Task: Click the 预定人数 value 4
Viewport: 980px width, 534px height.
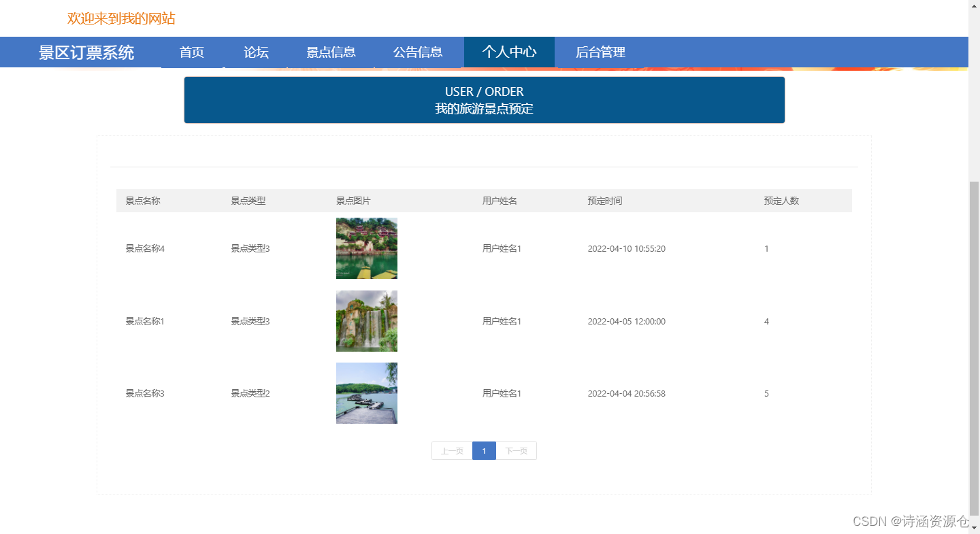Action: coord(766,321)
